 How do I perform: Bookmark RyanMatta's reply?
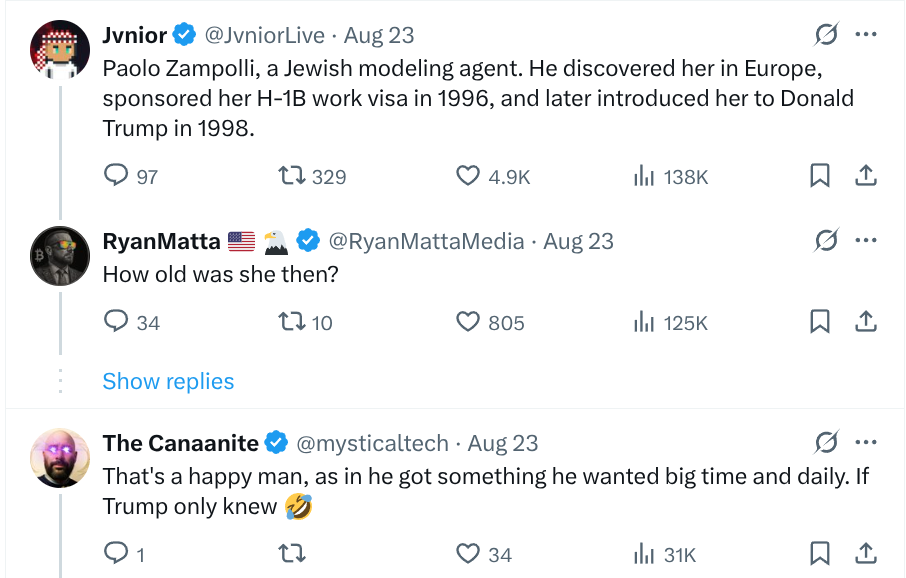[819, 321]
